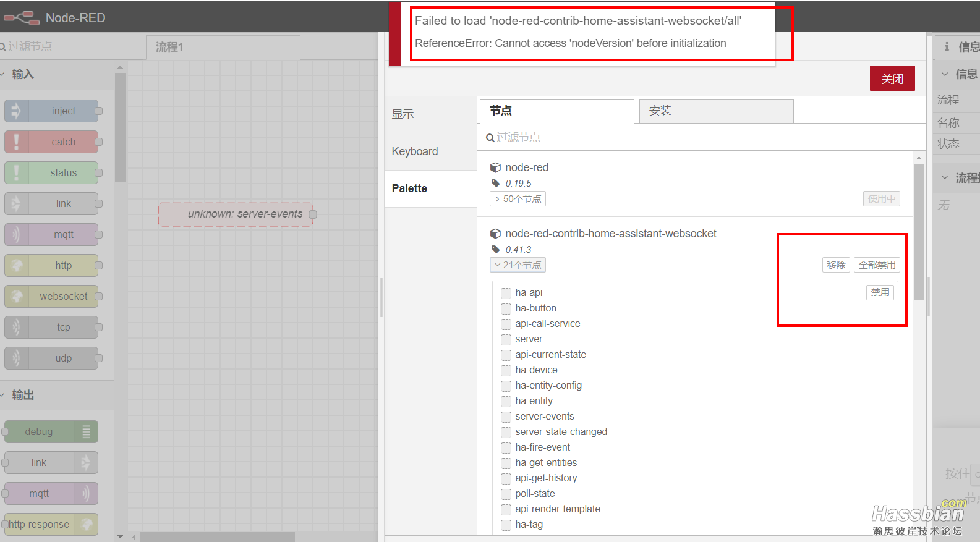
Task: Switch to the 安装 tab
Action: (x=716, y=111)
